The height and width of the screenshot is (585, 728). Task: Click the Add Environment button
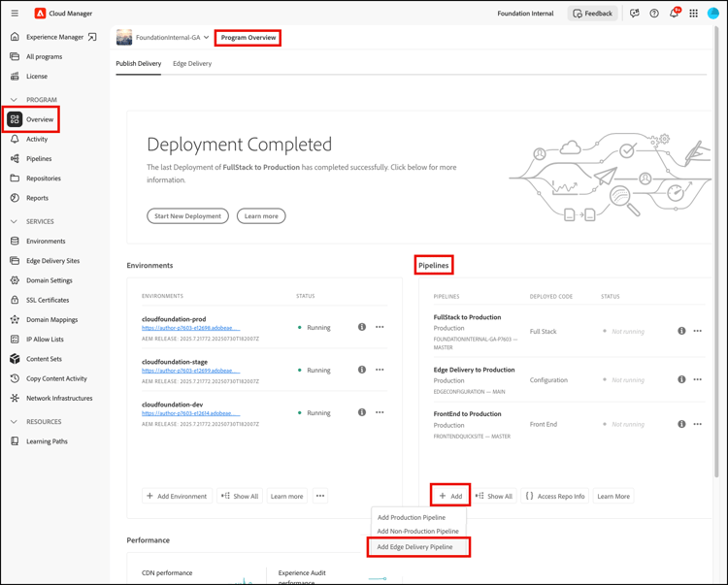click(x=177, y=496)
